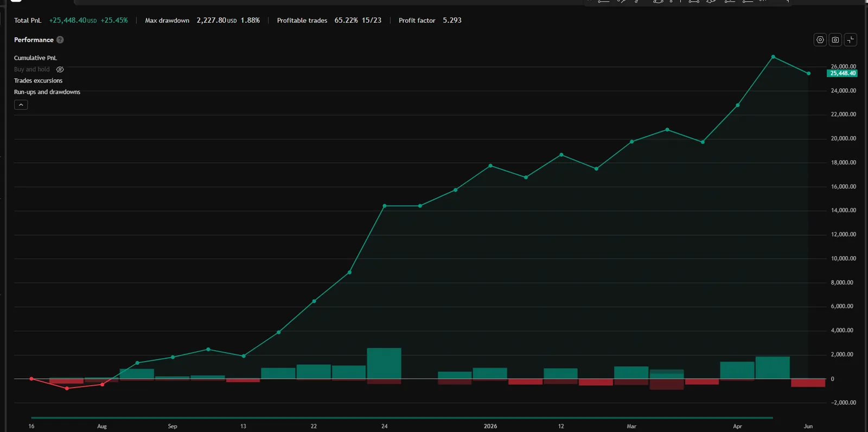This screenshot has width=868, height=432.
Task: Select the +25.45% percentage
Action: click(114, 21)
